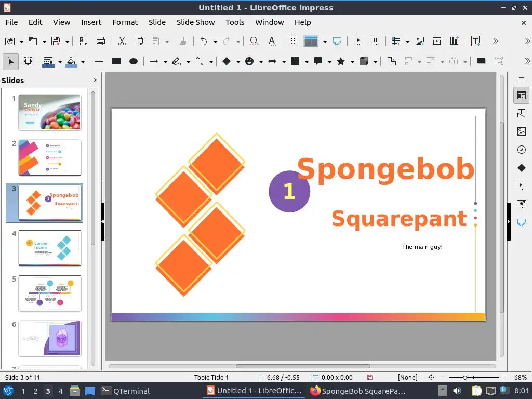The height and width of the screenshot is (399, 532).
Task: Click the Spongebob title text on slide
Action: (385, 169)
